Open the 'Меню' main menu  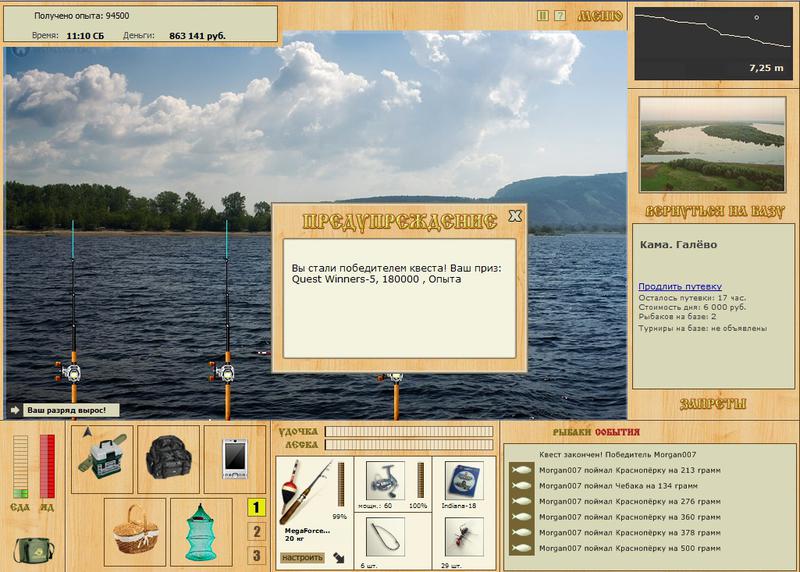[600, 16]
